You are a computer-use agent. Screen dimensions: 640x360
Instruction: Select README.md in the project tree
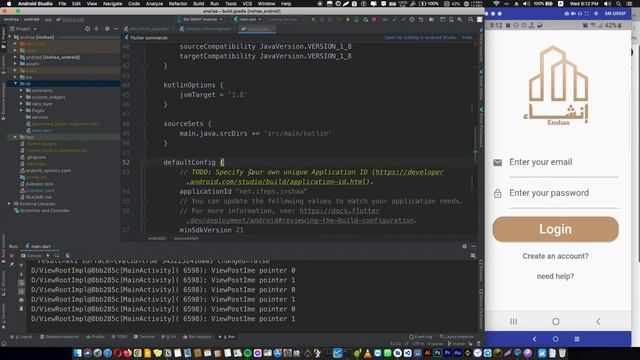point(38,197)
